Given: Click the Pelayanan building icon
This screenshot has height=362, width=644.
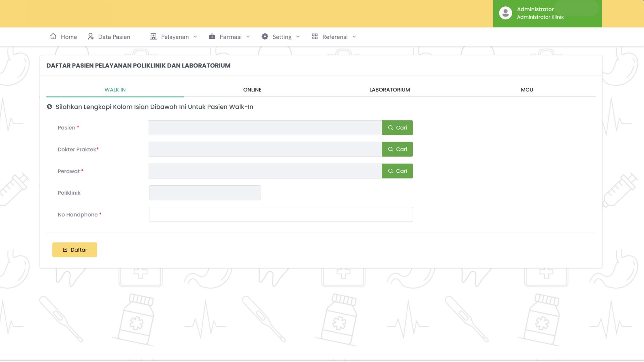Looking at the screenshot, I should pos(153,37).
